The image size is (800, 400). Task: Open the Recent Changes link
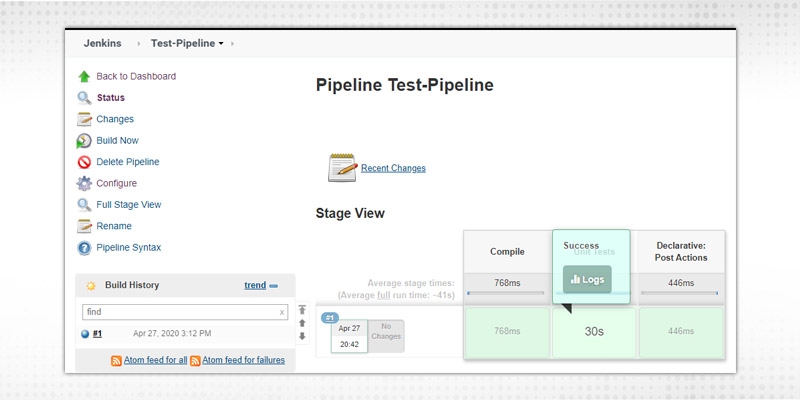coord(393,168)
